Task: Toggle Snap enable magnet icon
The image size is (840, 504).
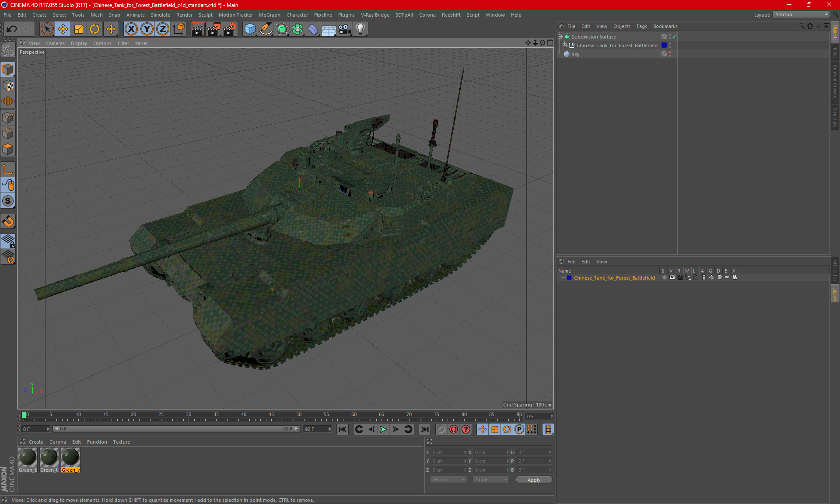Action: coord(8,221)
